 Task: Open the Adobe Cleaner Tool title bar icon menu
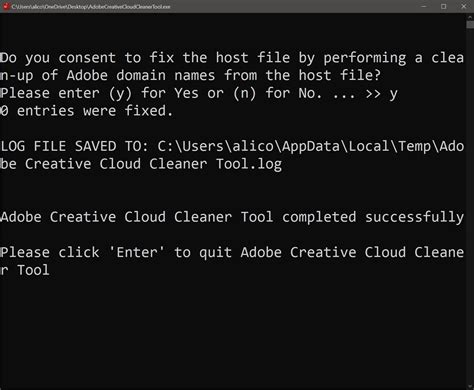(6, 6)
